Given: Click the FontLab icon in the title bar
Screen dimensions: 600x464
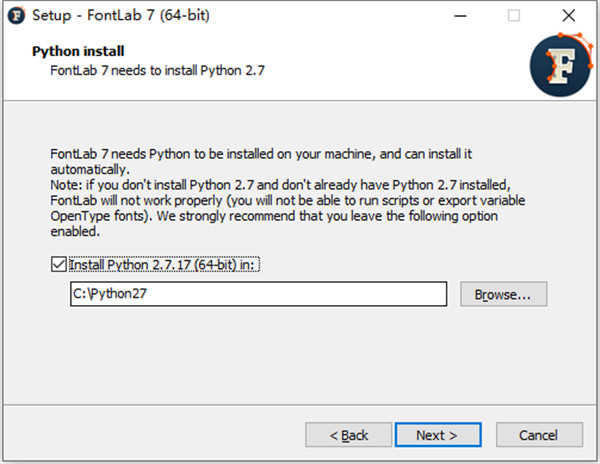Looking at the screenshot, I should point(17,16).
